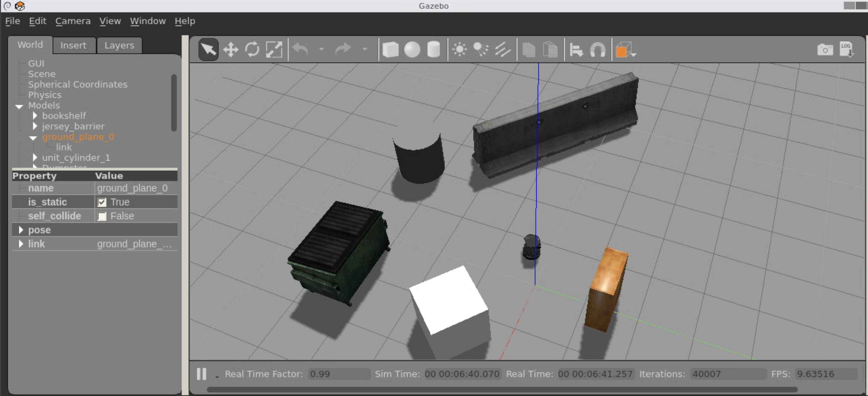Collapse the Models tree section

19,106
